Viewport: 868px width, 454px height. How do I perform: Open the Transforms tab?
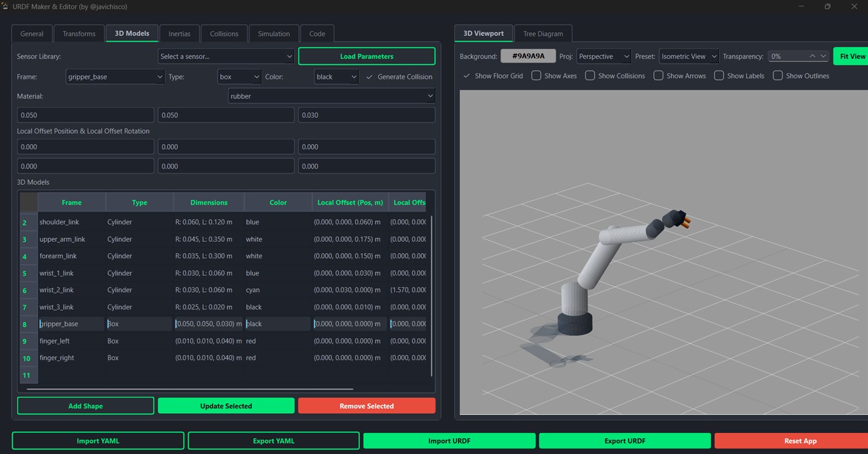pos(79,33)
